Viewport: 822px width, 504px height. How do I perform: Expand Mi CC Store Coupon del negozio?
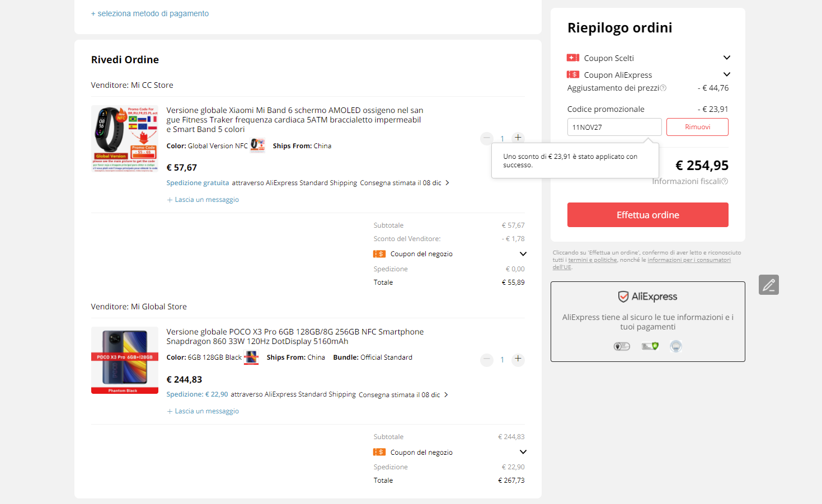click(x=523, y=254)
